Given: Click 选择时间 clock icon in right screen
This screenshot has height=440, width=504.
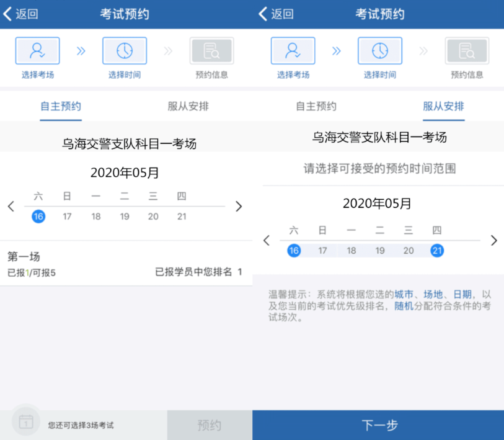Looking at the screenshot, I should [x=380, y=51].
